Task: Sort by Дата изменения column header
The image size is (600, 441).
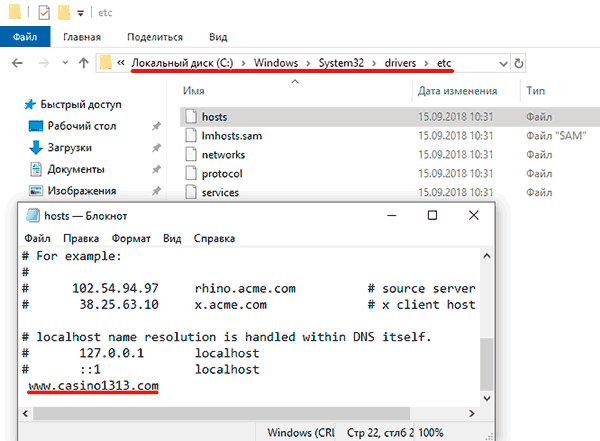Action: click(458, 91)
